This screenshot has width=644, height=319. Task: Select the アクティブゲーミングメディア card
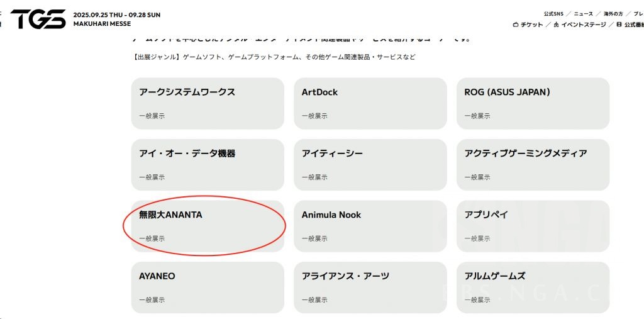pos(533,165)
